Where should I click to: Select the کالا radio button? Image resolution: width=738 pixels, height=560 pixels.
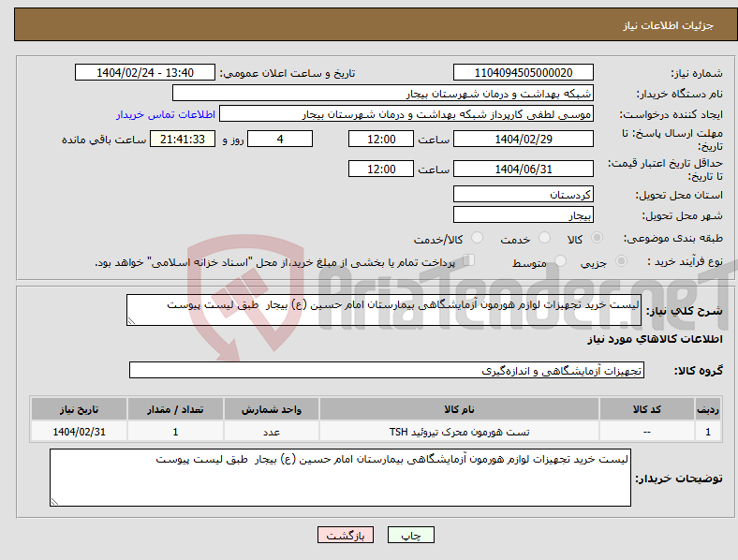(597, 238)
